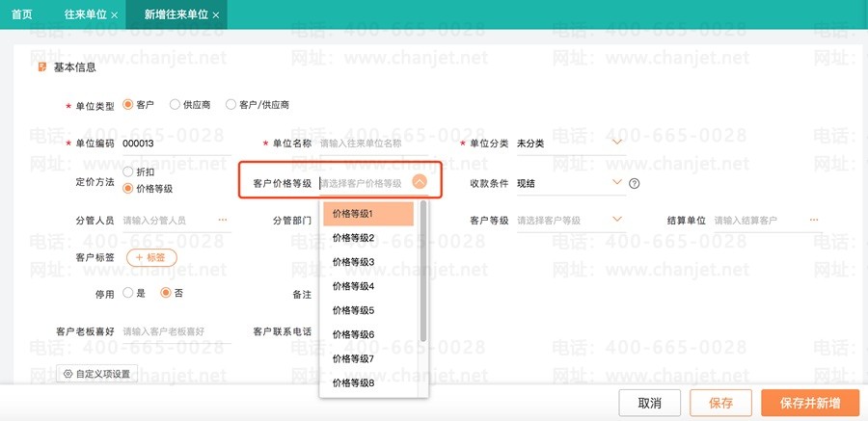This screenshot has height=421, width=868.
Task: Expand the 单位分类 dropdown
Action: pyautogui.click(x=617, y=143)
